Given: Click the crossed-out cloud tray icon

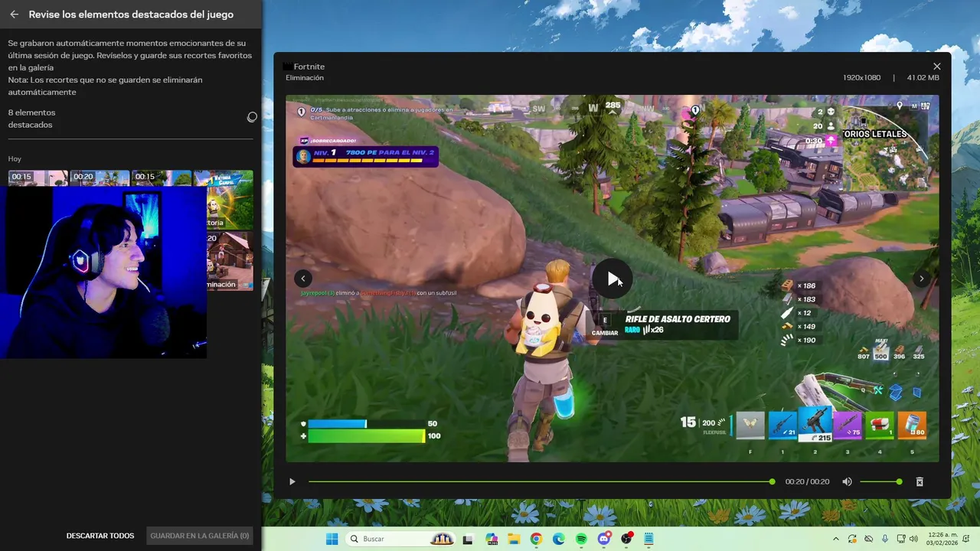Looking at the screenshot, I should (x=868, y=539).
